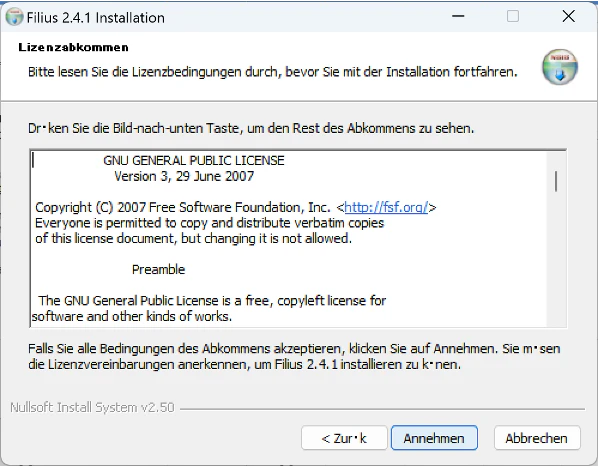This screenshot has width=598, height=466.
Task: Click the scrollbar track below the thumb
Action: point(556,259)
